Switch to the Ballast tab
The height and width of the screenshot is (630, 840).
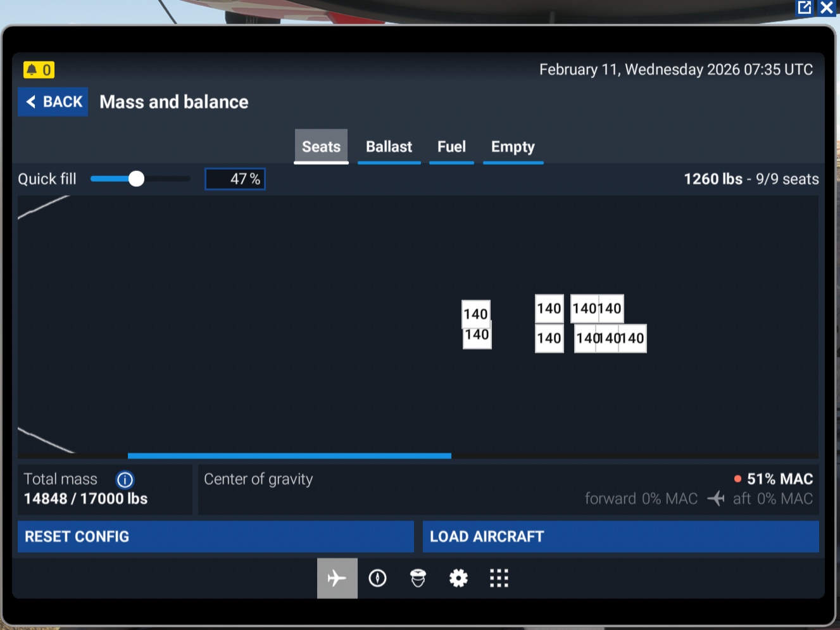coord(389,147)
